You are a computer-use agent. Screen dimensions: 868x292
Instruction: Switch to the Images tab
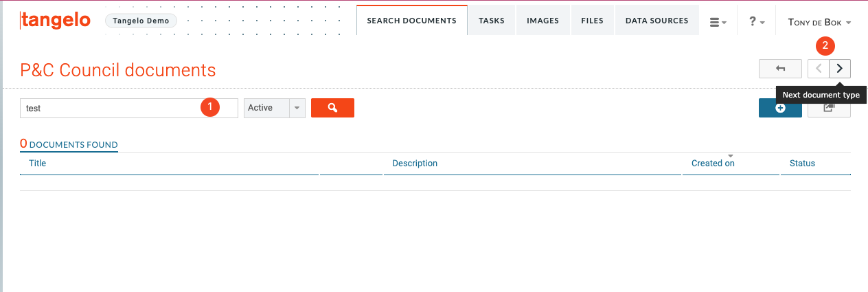click(x=542, y=21)
